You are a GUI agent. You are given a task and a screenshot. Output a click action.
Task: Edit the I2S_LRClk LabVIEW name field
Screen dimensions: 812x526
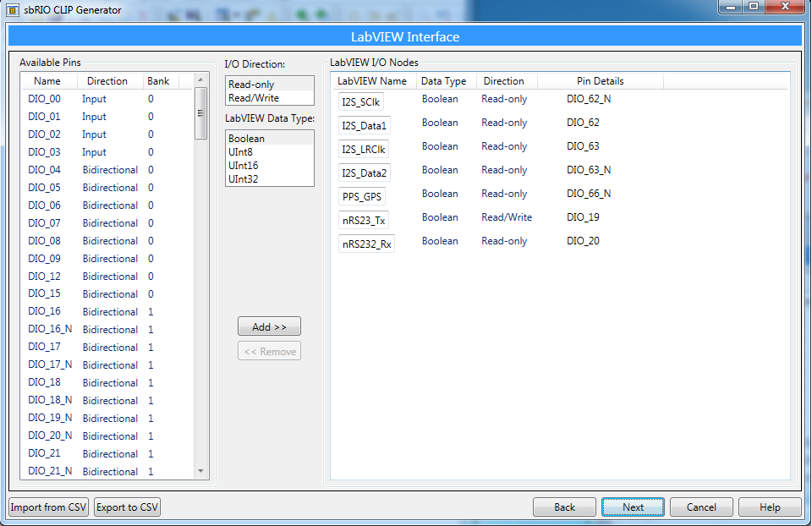point(364,150)
